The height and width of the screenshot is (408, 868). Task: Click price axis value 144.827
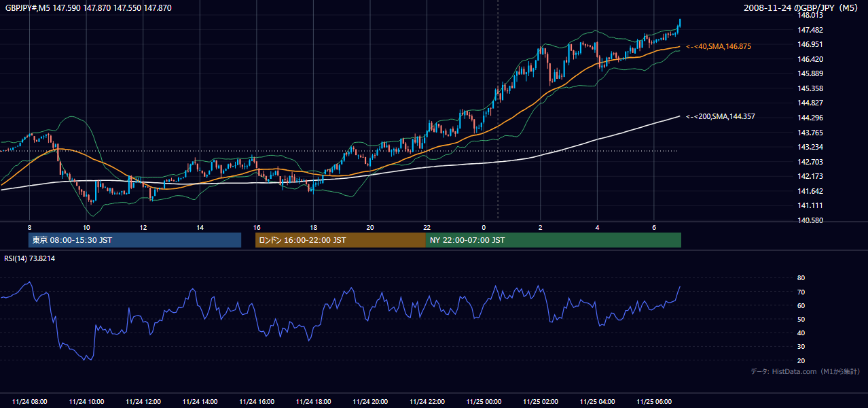(x=810, y=103)
